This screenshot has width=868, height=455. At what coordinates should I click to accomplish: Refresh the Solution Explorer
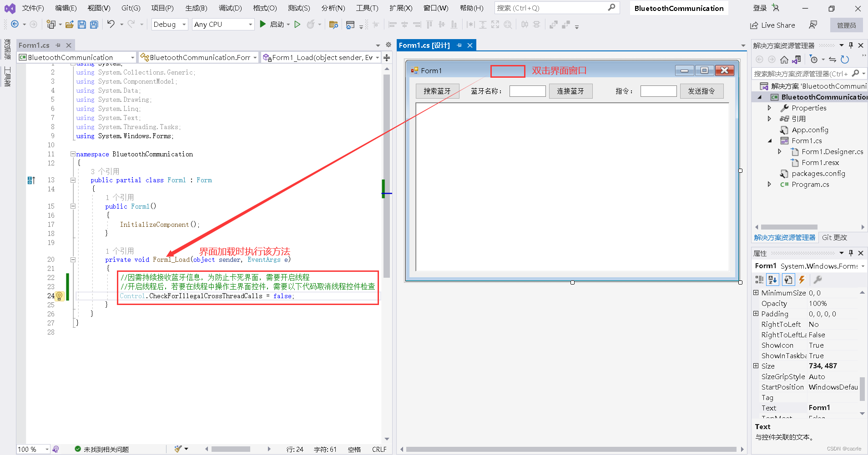pos(845,60)
